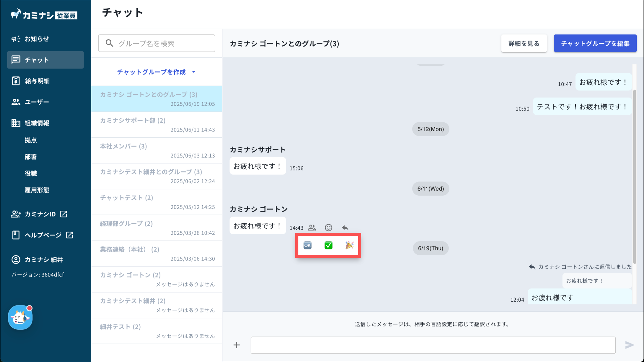This screenshot has width=644, height=362.
Task: Open emoji reaction picker on 14:43 message
Action: pos(328,227)
